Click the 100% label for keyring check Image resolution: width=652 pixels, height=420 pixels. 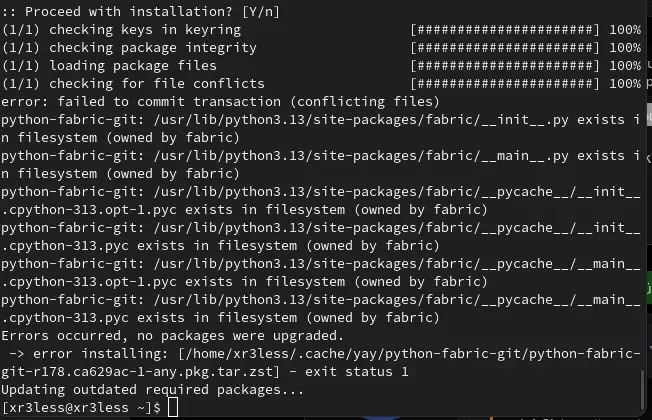[x=625, y=30]
